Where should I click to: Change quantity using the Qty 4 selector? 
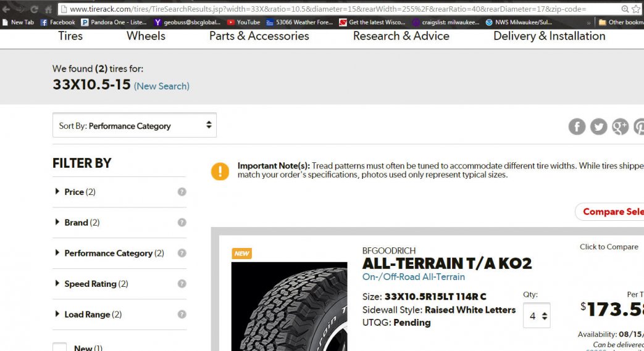tap(537, 315)
